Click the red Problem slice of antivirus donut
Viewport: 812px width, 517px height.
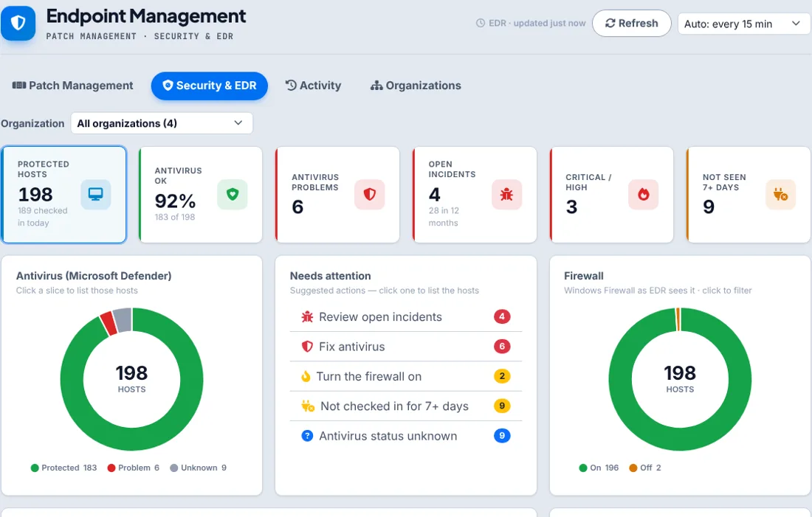click(109, 323)
